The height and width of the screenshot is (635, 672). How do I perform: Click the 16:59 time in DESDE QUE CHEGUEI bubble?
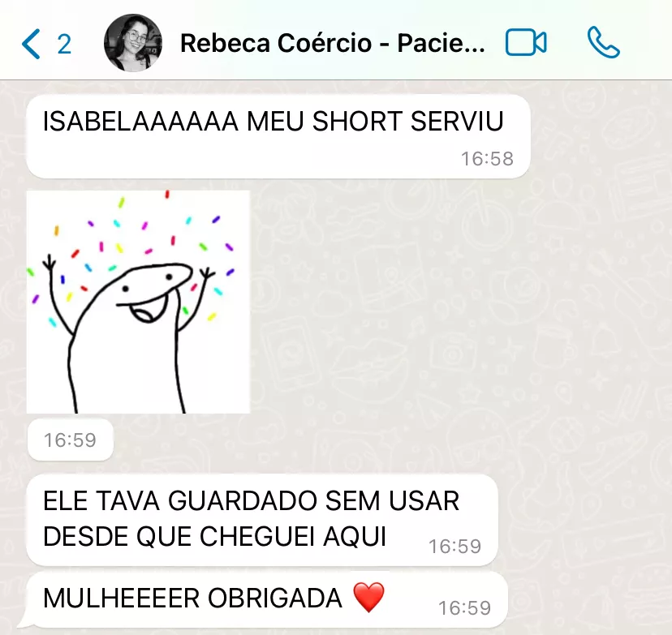[x=455, y=547]
